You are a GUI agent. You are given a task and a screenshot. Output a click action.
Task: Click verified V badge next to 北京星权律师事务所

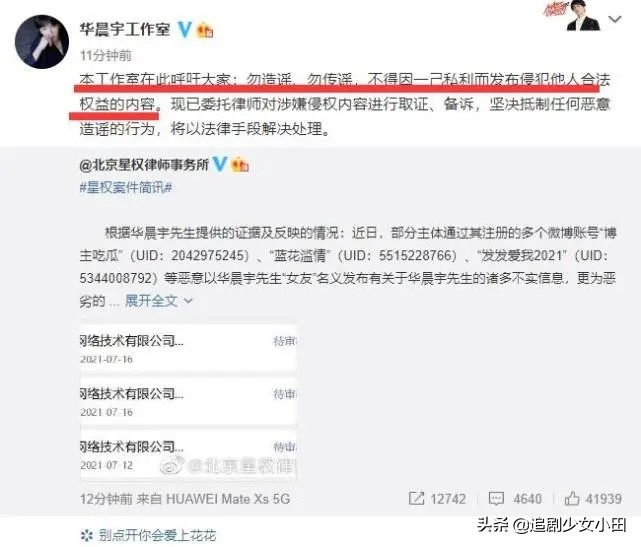pos(220,164)
